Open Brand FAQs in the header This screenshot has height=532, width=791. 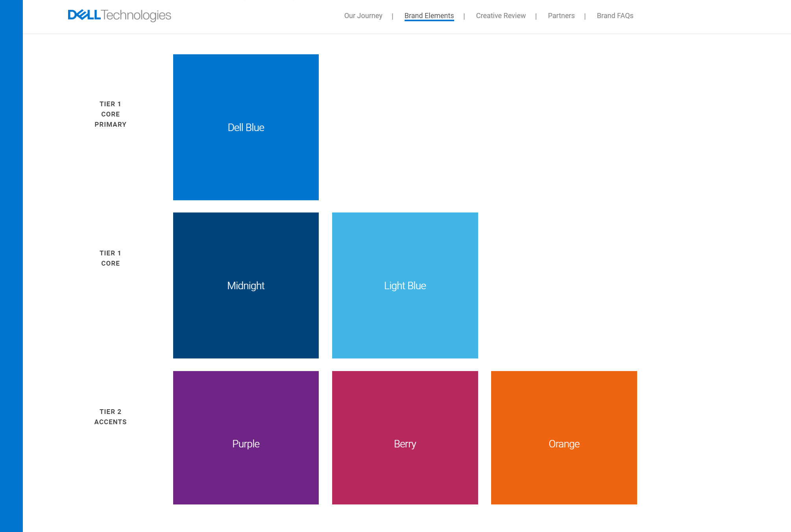coord(615,16)
